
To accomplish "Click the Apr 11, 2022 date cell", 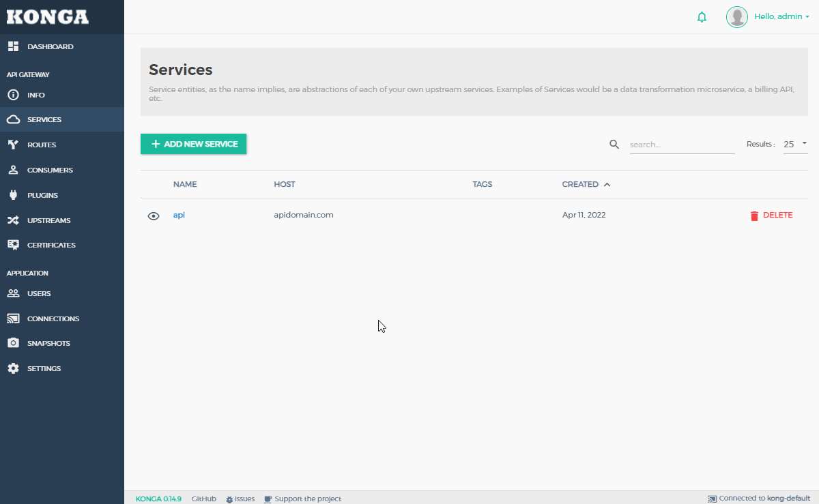I will coord(584,215).
